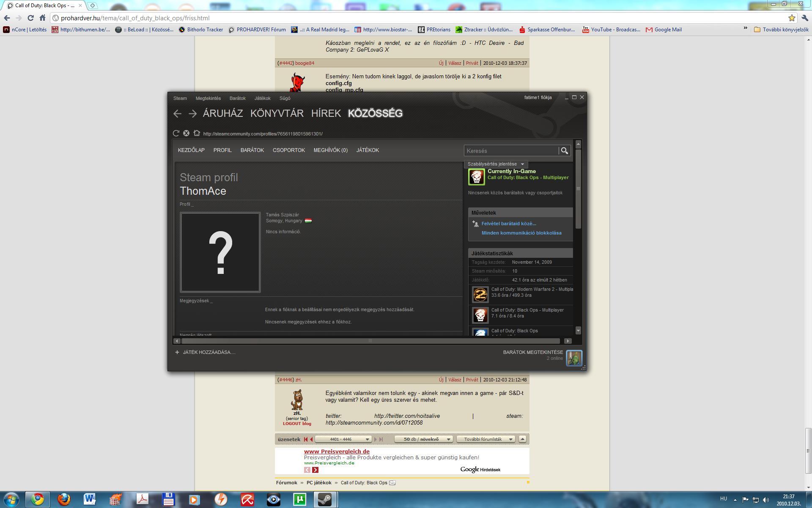The height and width of the screenshot is (508, 812).
Task: Open the Barátok menu in Steam
Action: tap(237, 98)
